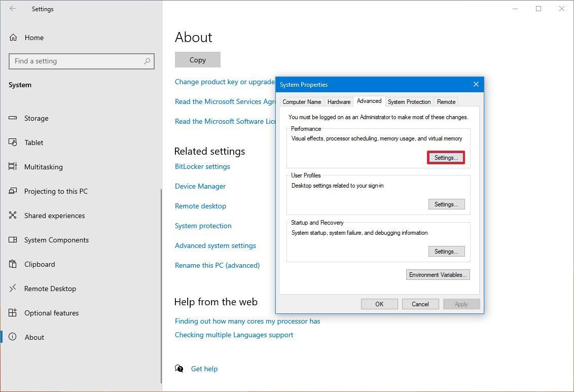Image resolution: width=574 pixels, height=392 pixels.
Task: Click the BitLocker settings link
Action: pyautogui.click(x=202, y=166)
